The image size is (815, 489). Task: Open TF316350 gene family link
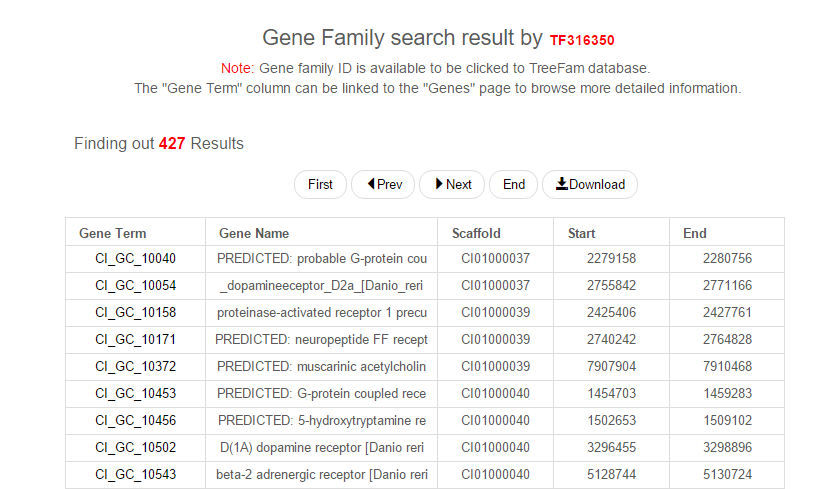[x=582, y=41]
